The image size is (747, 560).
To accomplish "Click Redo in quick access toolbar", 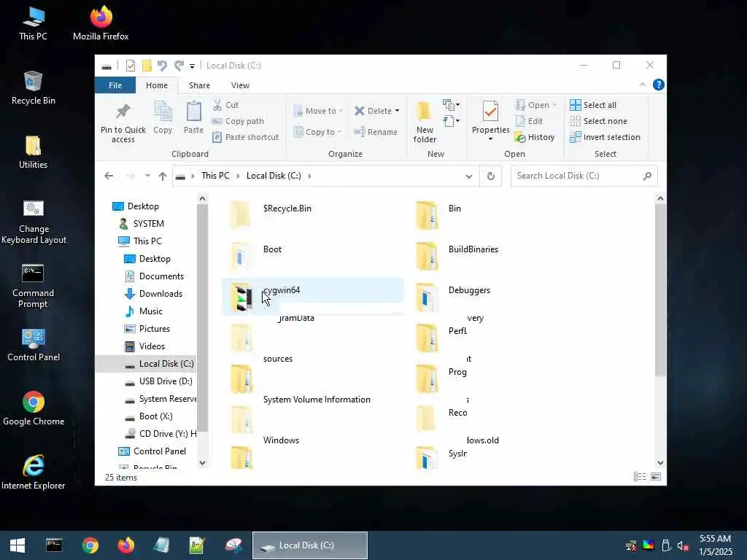I will coord(179,65).
